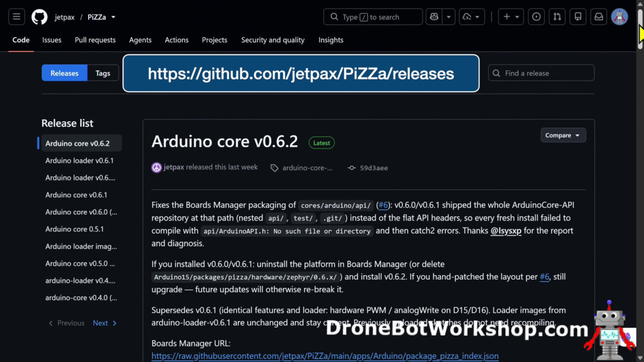This screenshot has height=362, width=644.
Task: Open the hamburger navigation menu
Action: (x=16, y=17)
